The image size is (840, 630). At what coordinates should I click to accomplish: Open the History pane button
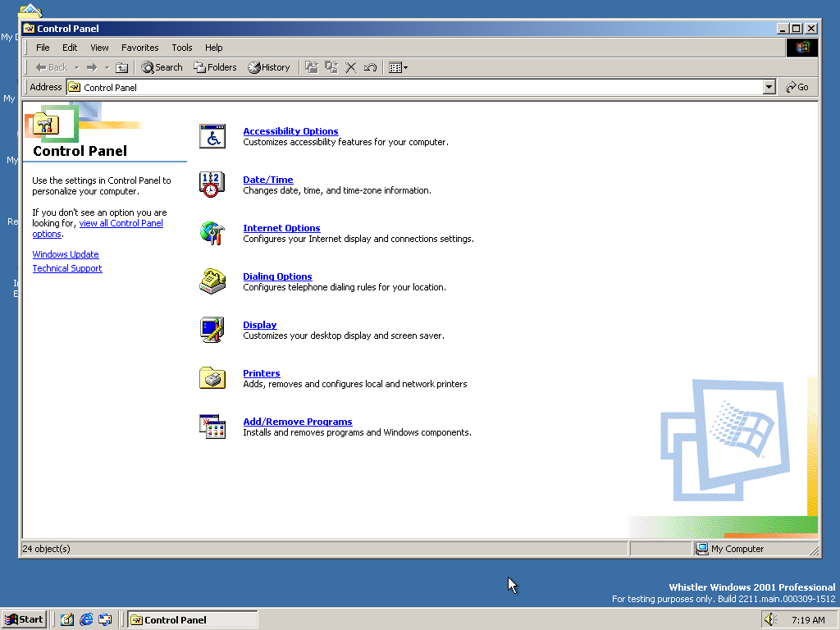coord(269,67)
